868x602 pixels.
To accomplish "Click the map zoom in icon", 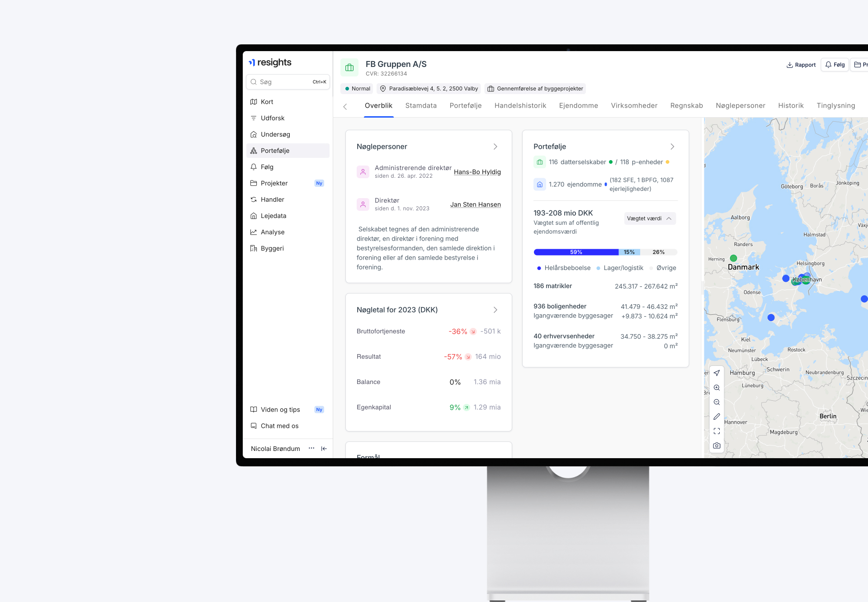I will 717,388.
